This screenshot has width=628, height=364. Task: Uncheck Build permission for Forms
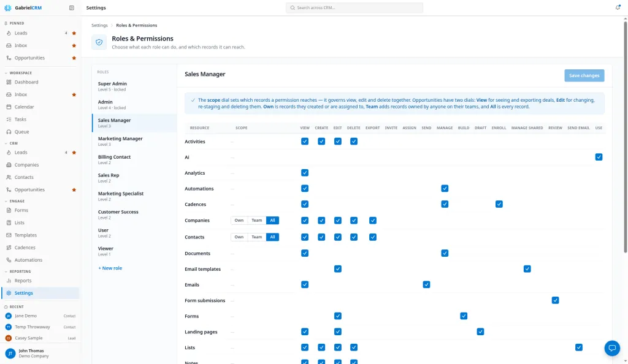coord(464,316)
